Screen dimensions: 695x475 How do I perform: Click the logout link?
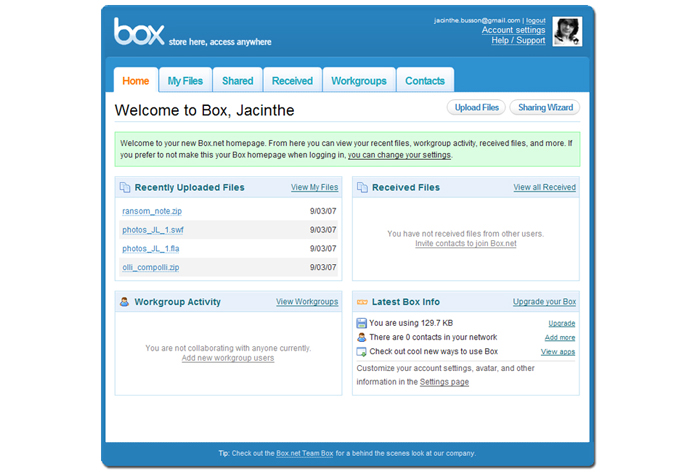(535, 20)
